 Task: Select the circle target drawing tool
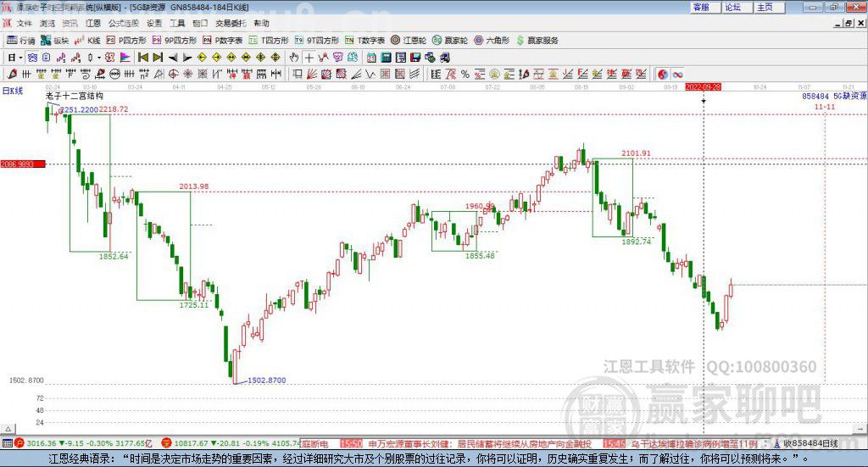173,74
